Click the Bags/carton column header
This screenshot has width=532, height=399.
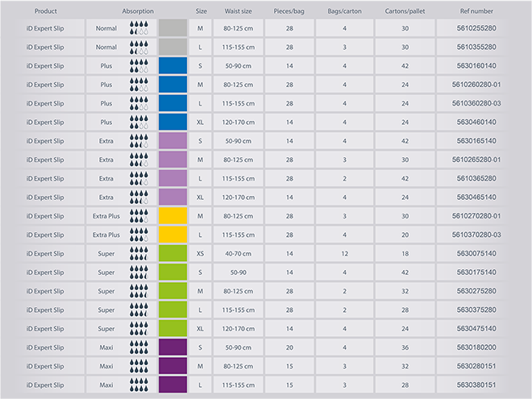(344, 11)
